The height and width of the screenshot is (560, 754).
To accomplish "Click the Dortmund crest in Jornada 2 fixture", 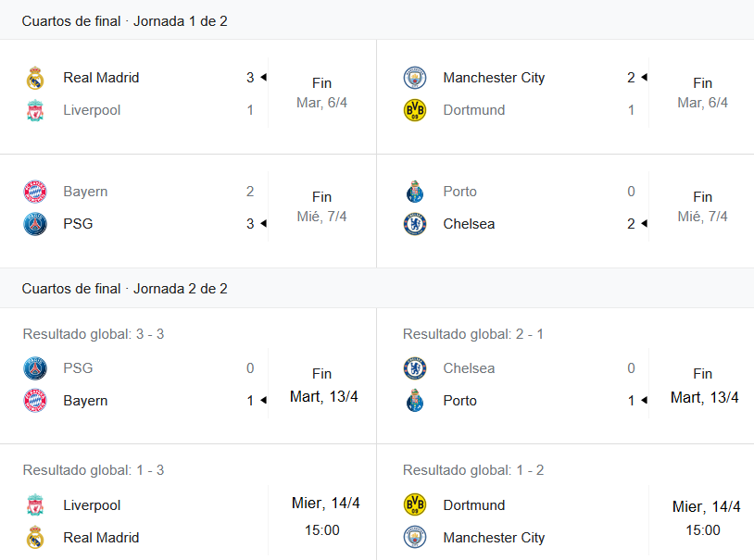I will [x=414, y=504].
